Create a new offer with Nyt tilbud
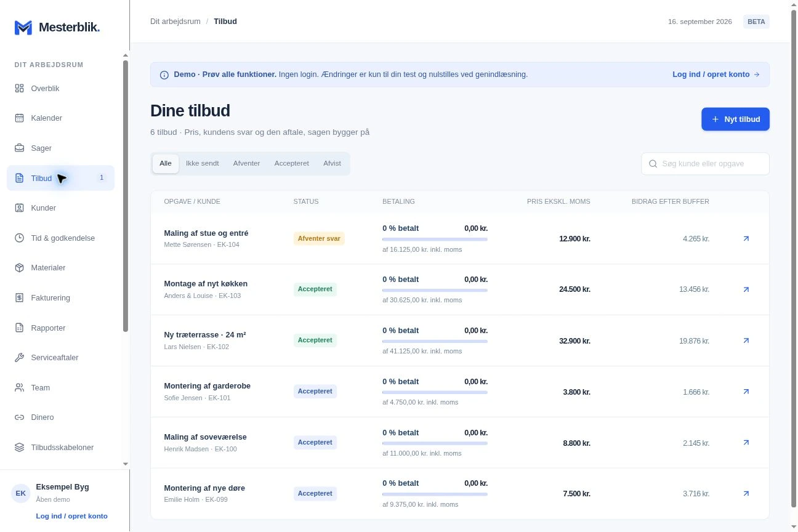The width and height of the screenshot is (798, 532). pyautogui.click(x=735, y=119)
